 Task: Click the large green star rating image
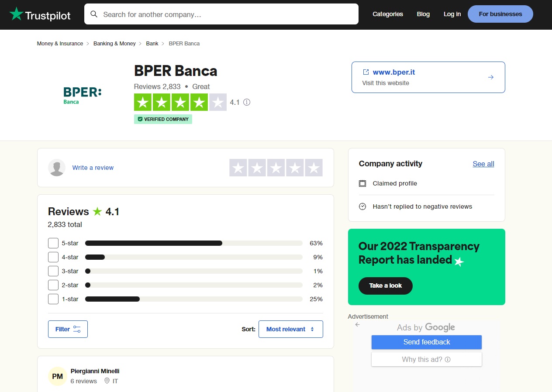[x=180, y=103]
